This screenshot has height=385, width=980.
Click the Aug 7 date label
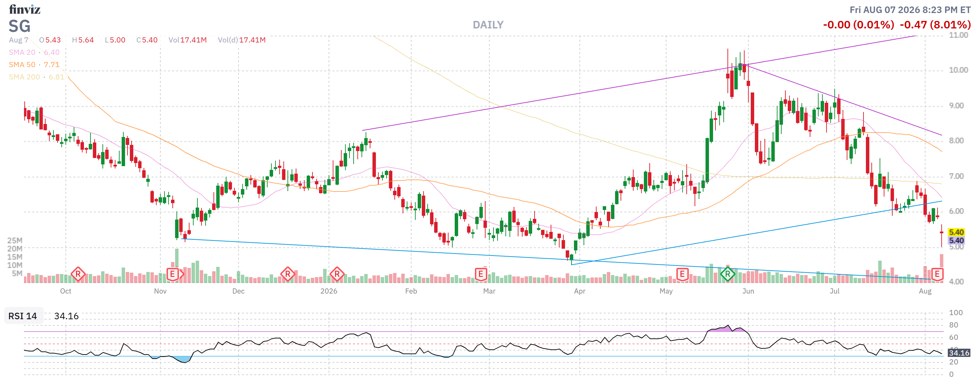tap(19, 40)
